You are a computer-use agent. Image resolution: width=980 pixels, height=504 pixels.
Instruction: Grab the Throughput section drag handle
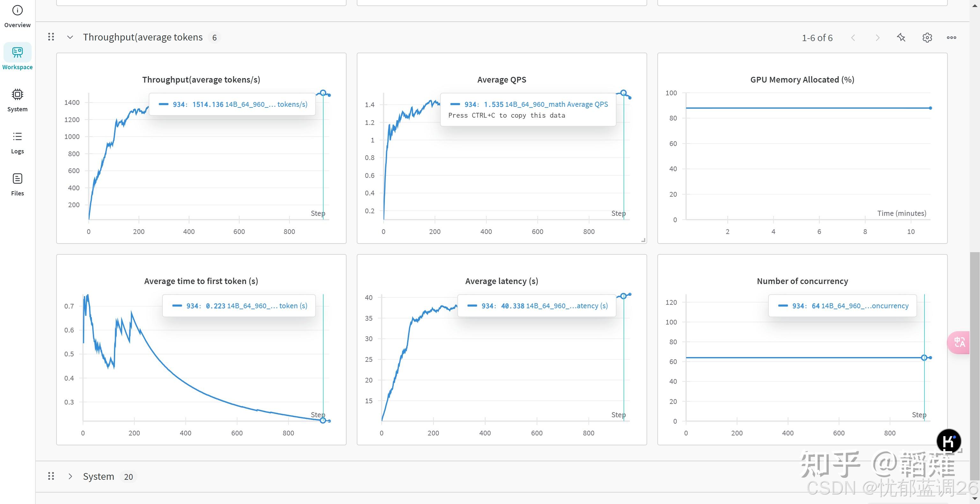51,37
